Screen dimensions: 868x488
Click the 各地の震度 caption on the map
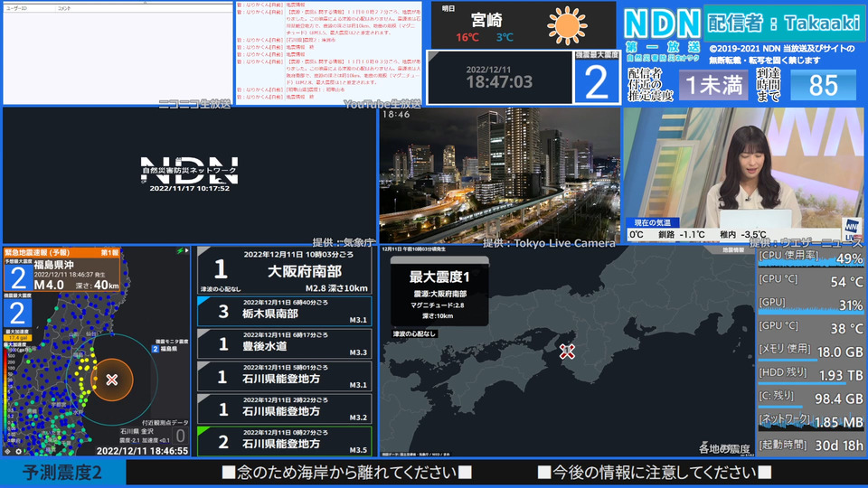[x=724, y=448]
